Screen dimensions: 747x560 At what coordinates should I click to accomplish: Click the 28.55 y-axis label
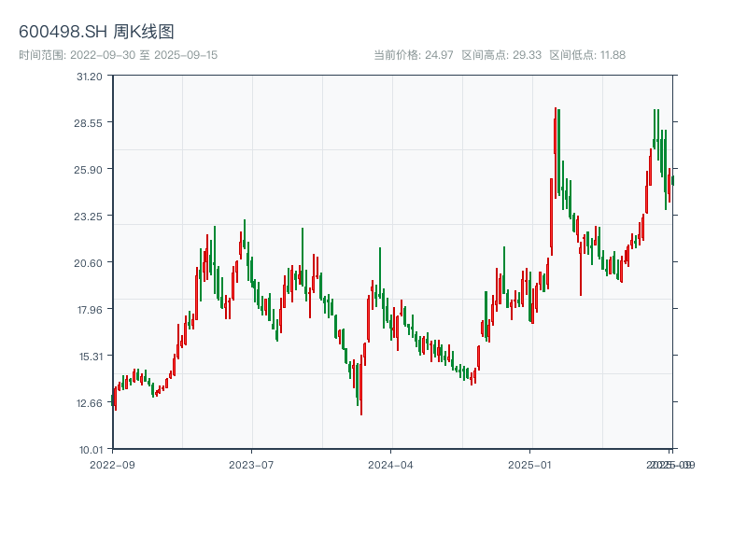[x=88, y=123]
